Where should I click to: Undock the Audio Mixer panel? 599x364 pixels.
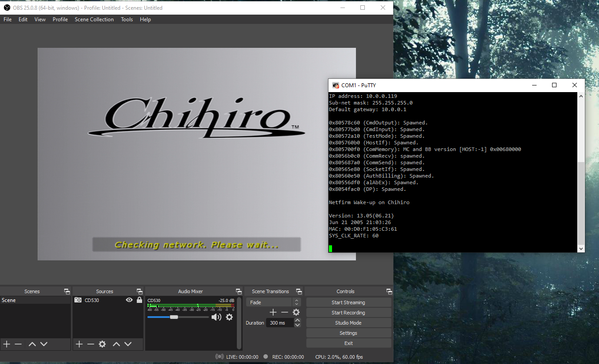click(239, 291)
